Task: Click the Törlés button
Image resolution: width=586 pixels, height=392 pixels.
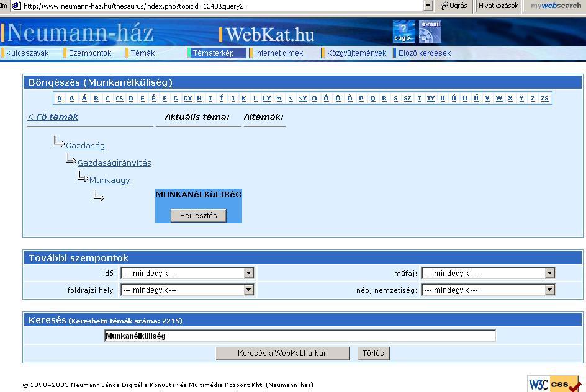Action: 373,353
